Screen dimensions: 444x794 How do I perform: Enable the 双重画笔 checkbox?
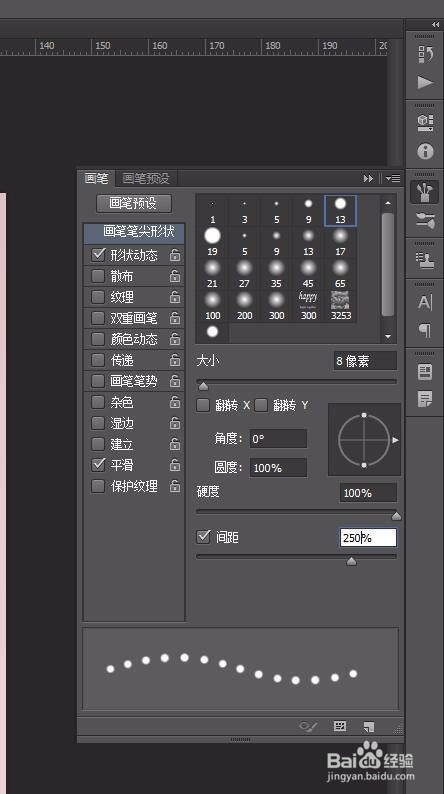pos(98,318)
